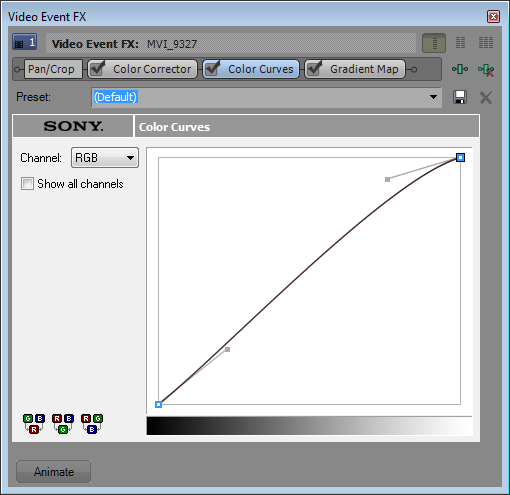Select the three-column chain view icon
This screenshot has width=510, height=495.
(x=486, y=43)
